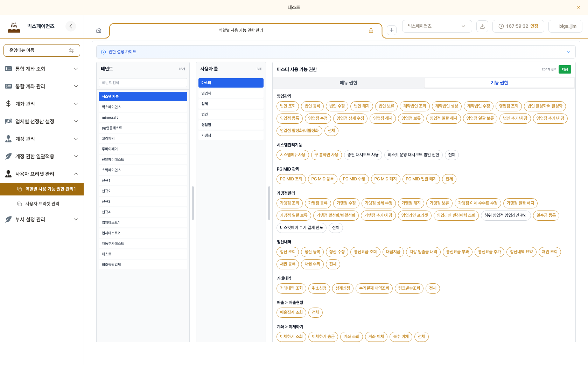
Task: Open the 빅스페이먼츠 tenant dropdown in header
Action: [x=437, y=26]
